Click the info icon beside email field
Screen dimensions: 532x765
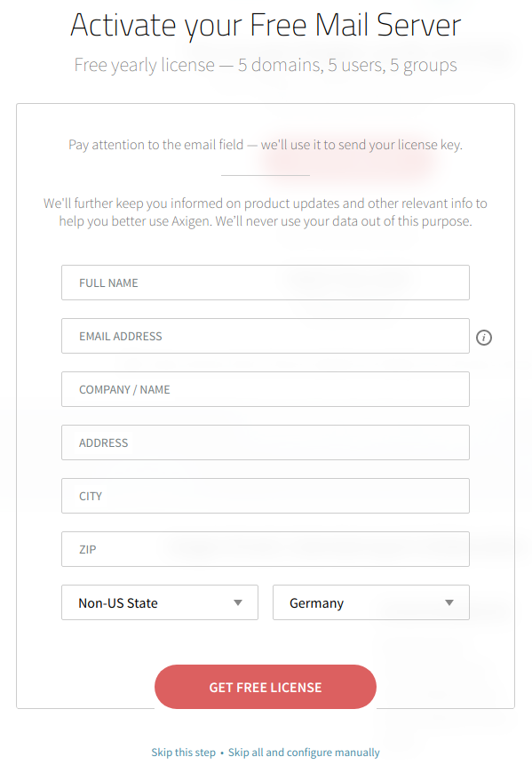[x=484, y=337]
